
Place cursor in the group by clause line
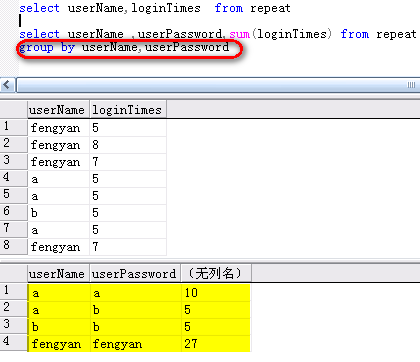coord(124,47)
